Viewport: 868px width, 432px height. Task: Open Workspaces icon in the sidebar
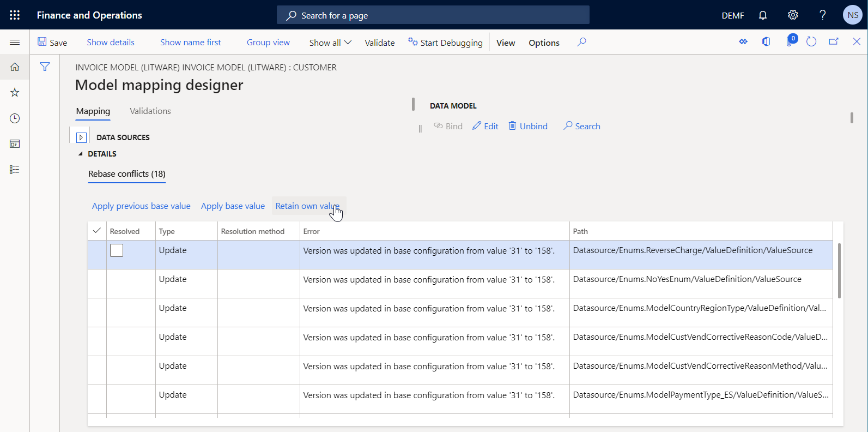tap(15, 144)
